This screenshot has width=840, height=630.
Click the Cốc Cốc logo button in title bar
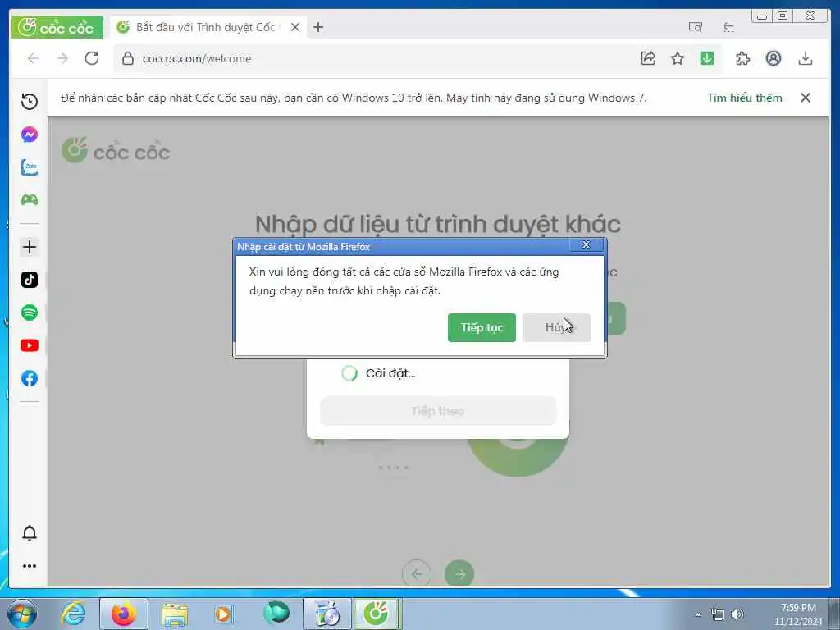point(57,27)
